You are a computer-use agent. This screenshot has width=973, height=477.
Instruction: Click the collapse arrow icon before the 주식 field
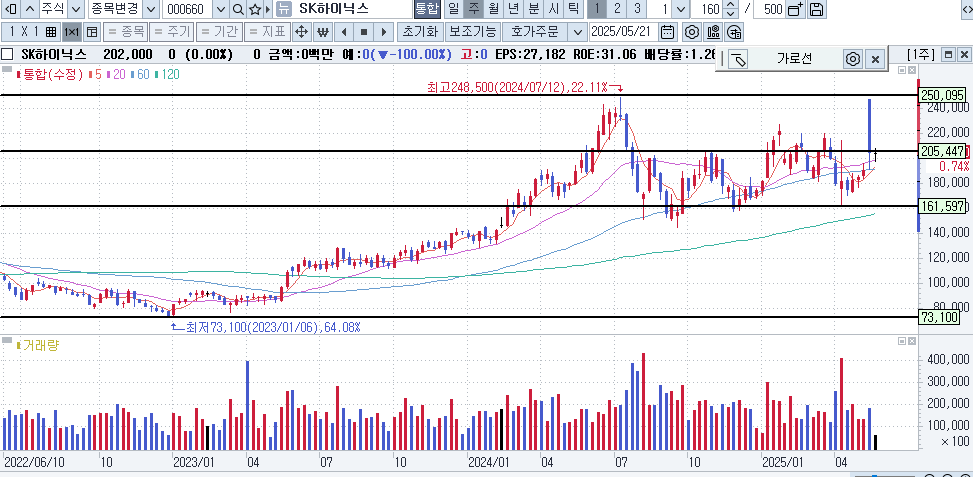tap(11, 9)
